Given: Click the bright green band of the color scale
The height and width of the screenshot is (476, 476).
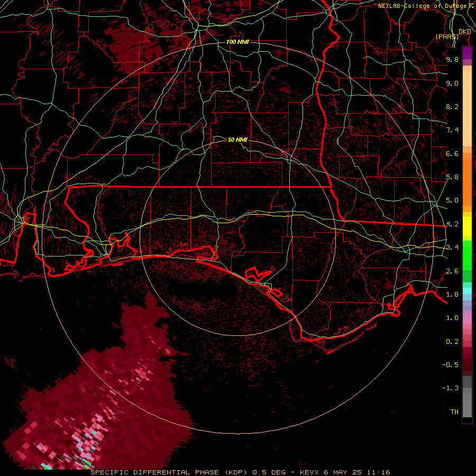Looking at the screenshot, I should [x=467, y=255].
